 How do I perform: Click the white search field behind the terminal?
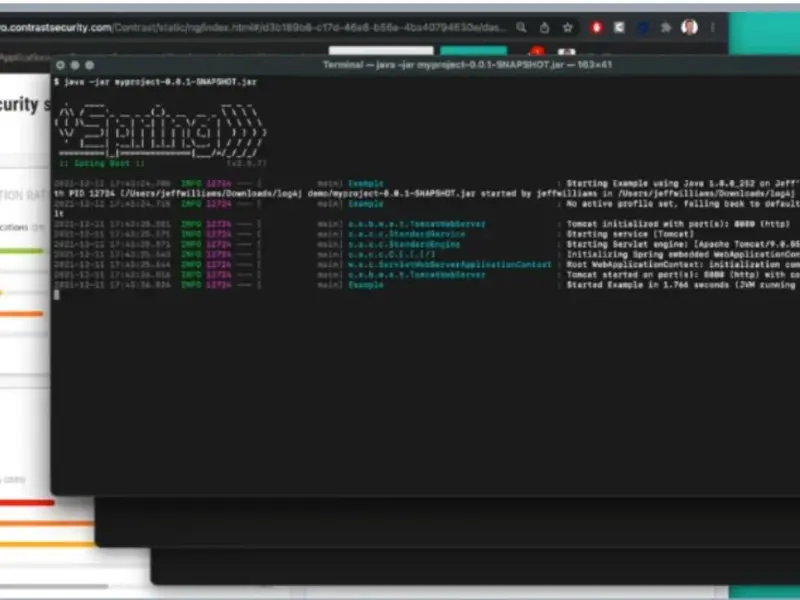[381, 51]
